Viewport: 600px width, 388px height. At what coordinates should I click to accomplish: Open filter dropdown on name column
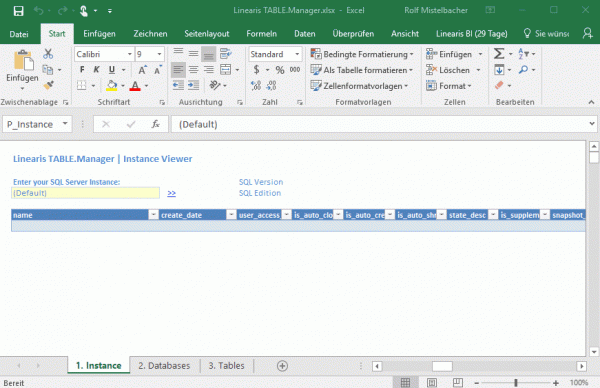click(x=153, y=215)
